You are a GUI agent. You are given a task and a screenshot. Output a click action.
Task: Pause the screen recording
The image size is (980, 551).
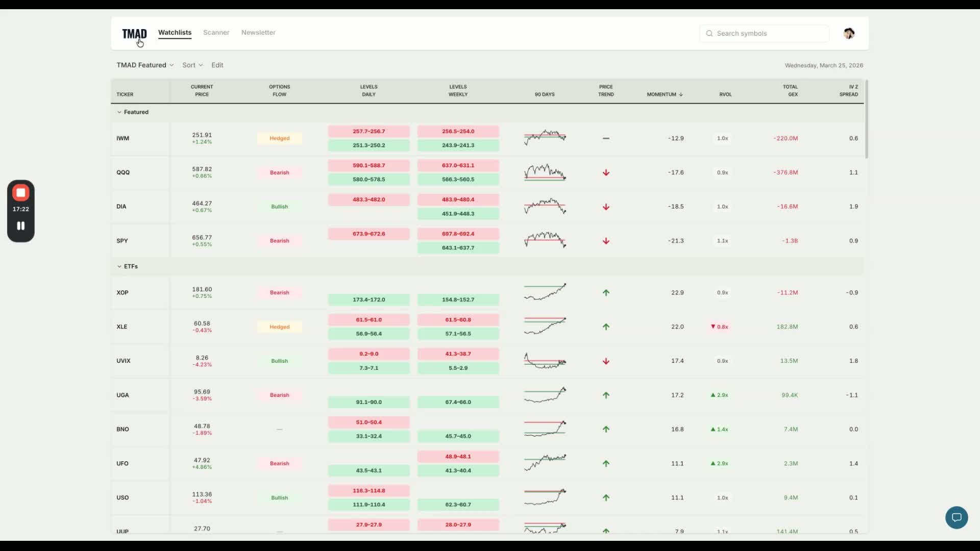click(x=21, y=226)
